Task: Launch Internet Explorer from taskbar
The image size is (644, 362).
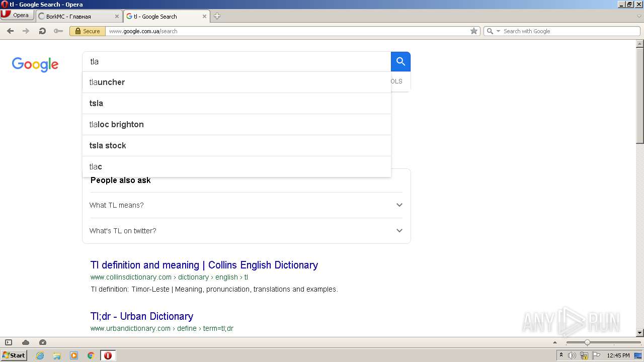Action: point(40,355)
